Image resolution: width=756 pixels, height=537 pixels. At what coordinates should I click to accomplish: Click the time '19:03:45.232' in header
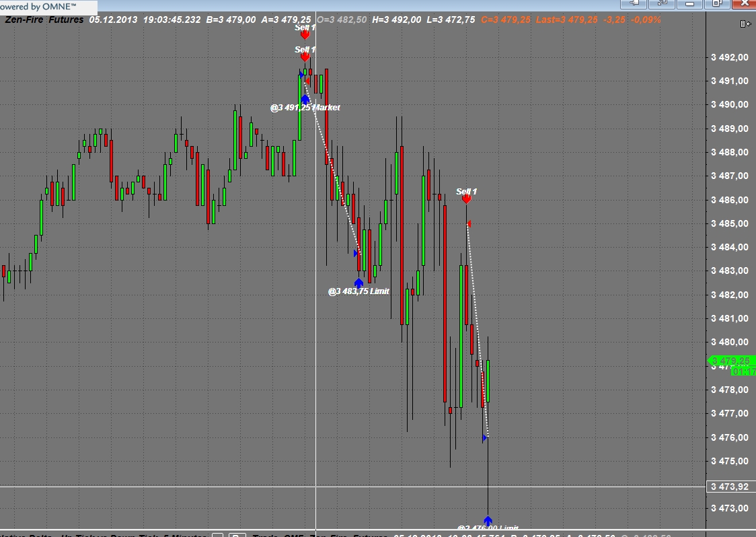[x=172, y=20]
